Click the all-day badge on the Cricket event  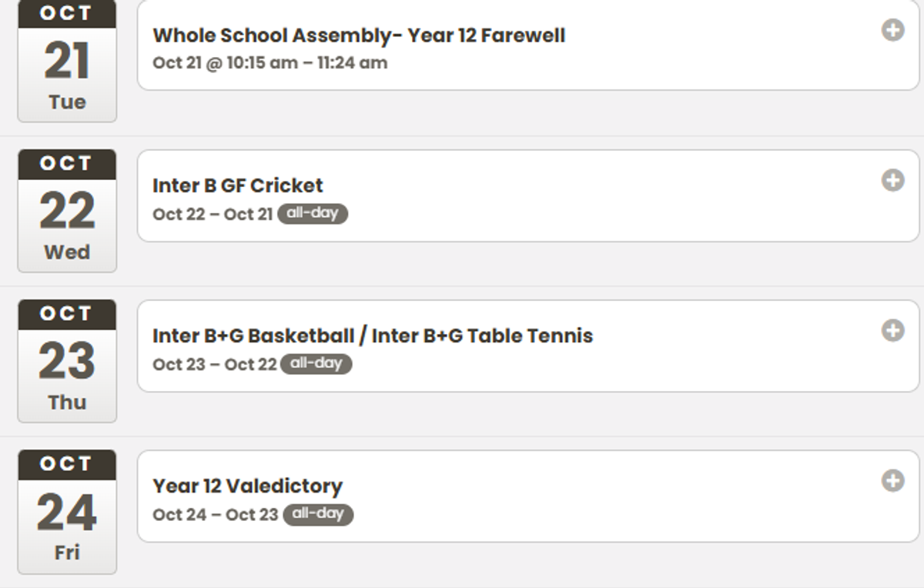pyautogui.click(x=313, y=213)
